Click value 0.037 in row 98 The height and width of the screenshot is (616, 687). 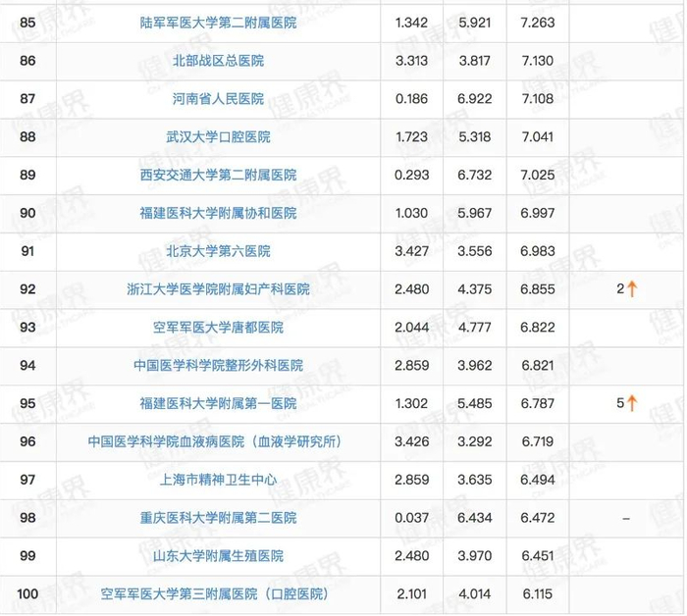411,518
